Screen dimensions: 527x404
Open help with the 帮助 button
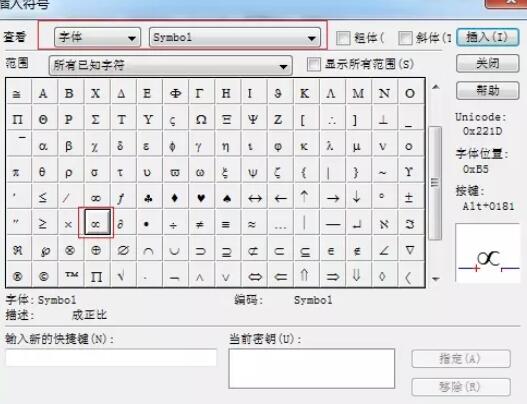click(x=487, y=90)
